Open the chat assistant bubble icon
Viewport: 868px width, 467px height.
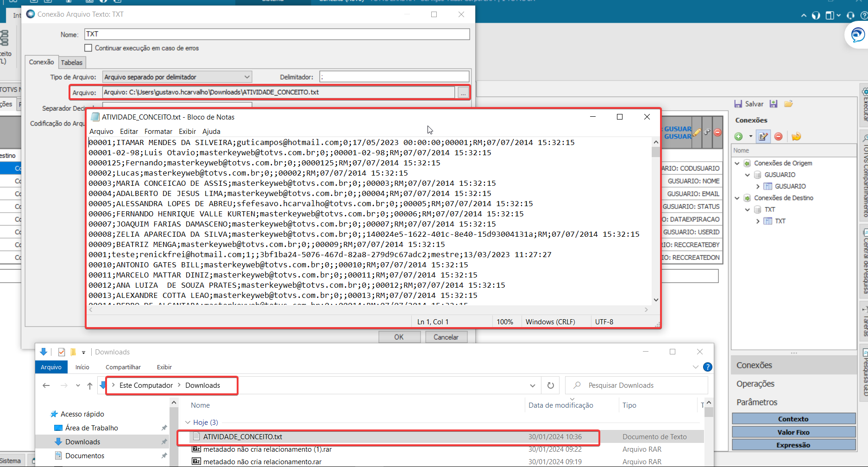(858, 35)
